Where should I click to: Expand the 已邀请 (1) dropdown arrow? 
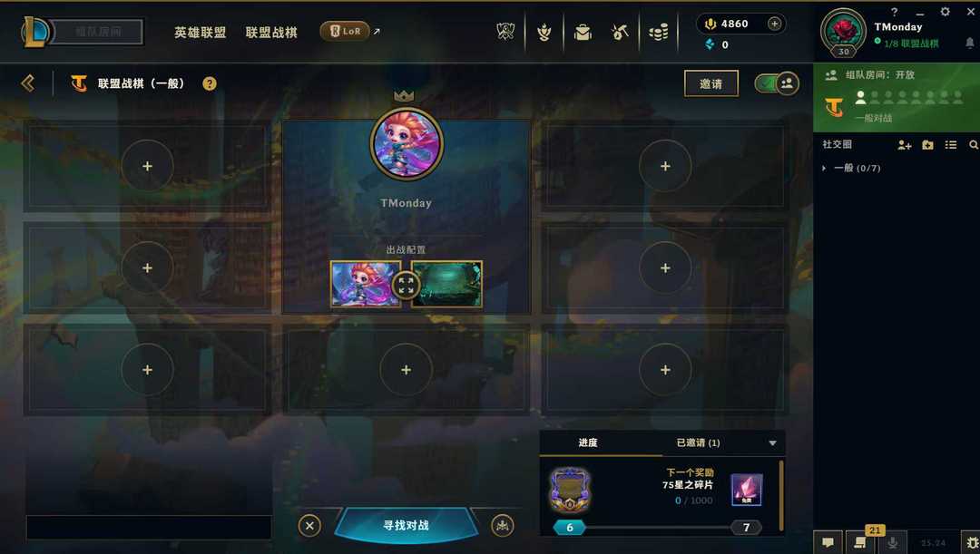(772, 442)
